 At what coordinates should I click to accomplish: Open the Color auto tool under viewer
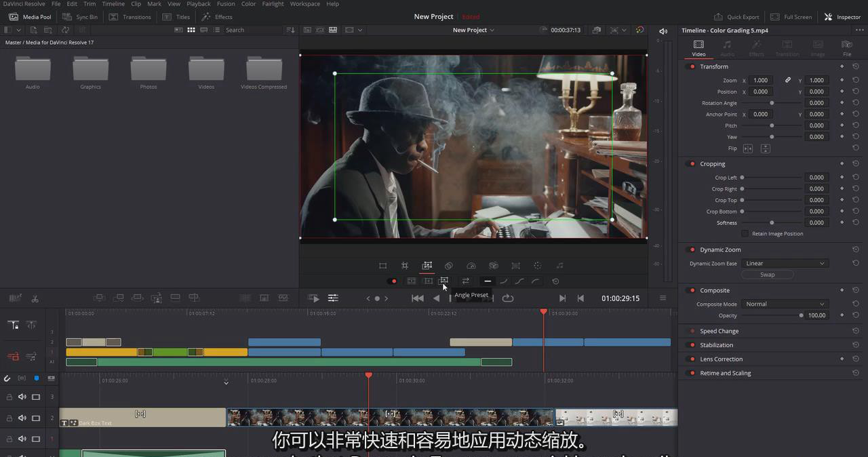[538, 266]
